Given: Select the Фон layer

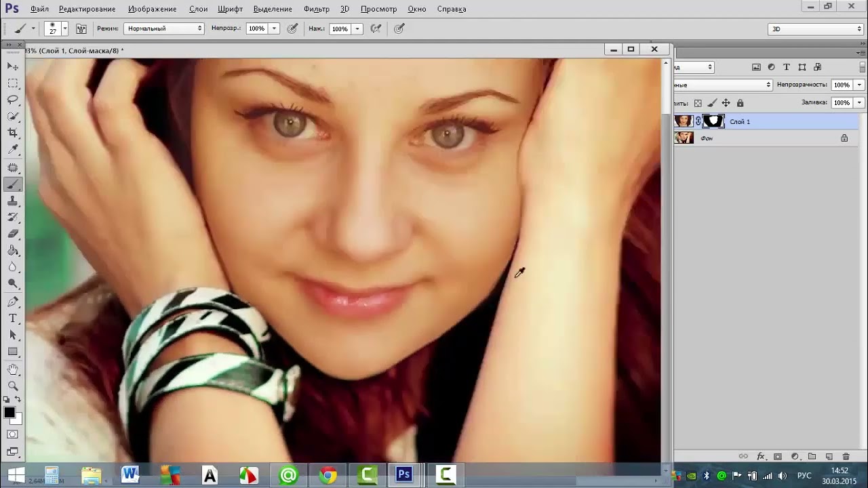Looking at the screenshot, I should click(766, 138).
